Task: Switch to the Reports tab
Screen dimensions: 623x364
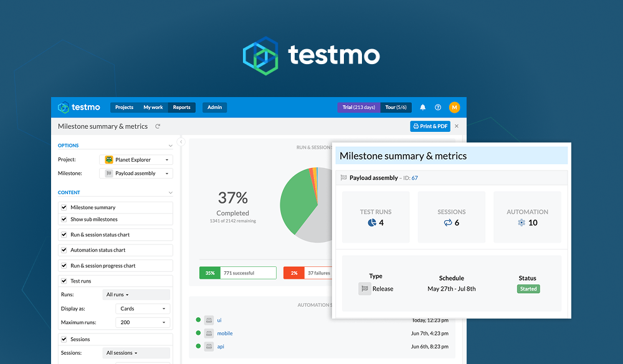Action: tap(181, 107)
